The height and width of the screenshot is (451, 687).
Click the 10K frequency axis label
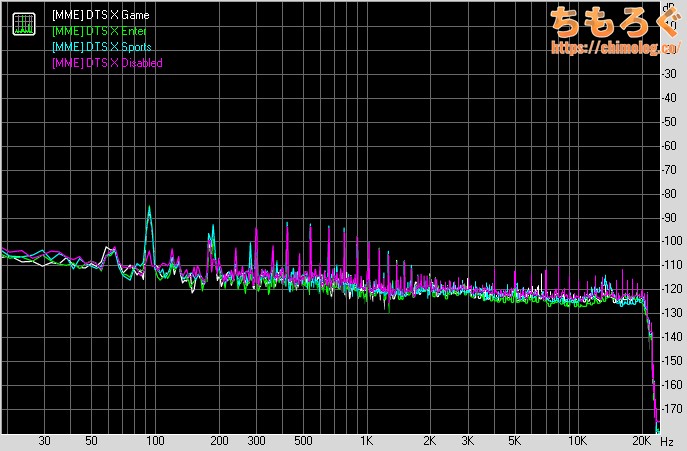click(577, 440)
